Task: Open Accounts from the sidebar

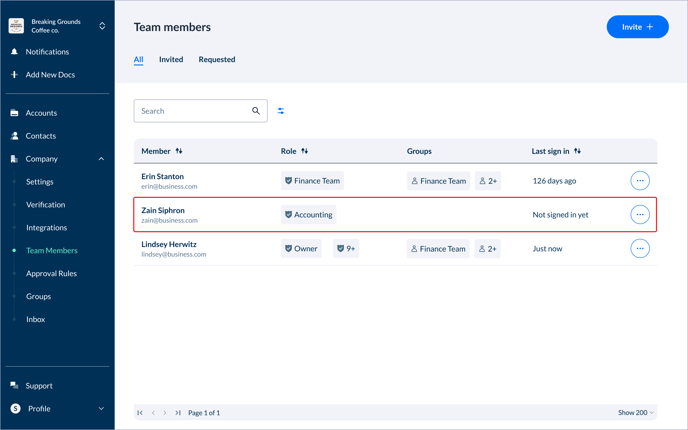Action: point(41,113)
